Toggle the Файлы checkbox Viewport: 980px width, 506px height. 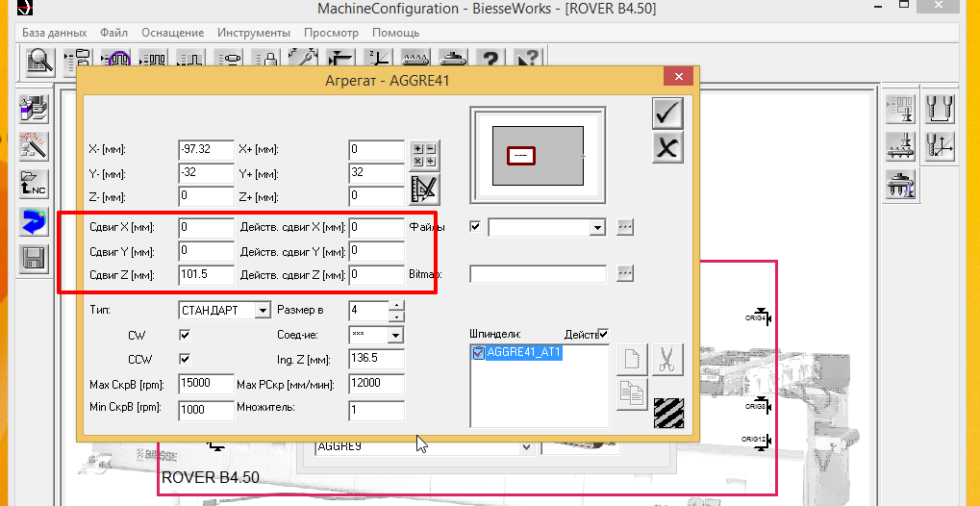tap(475, 226)
